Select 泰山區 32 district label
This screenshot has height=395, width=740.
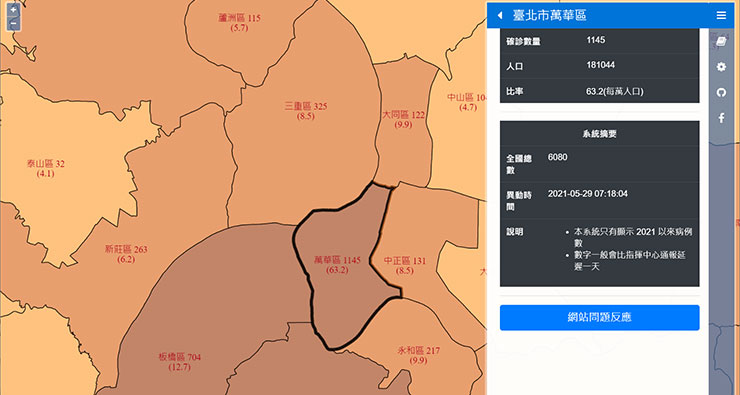click(x=46, y=168)
